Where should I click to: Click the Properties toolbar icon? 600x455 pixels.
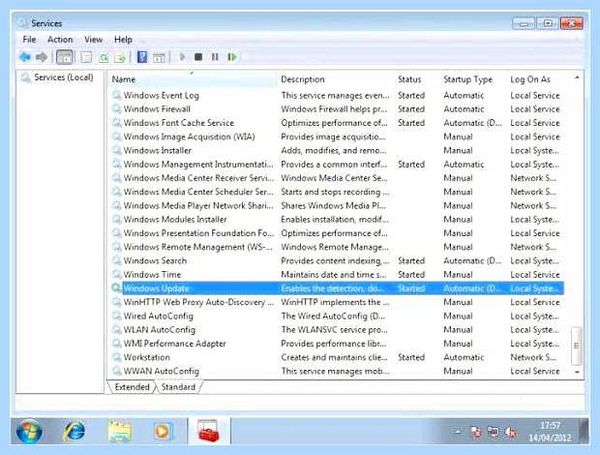pyautogui.click(x=86, y=57)
